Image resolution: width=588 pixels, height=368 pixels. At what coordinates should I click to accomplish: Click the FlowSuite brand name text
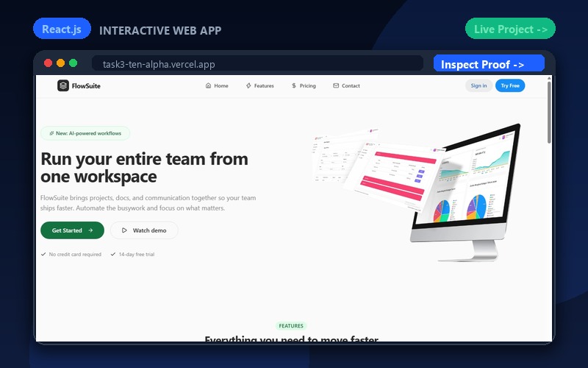click(86, 85)
